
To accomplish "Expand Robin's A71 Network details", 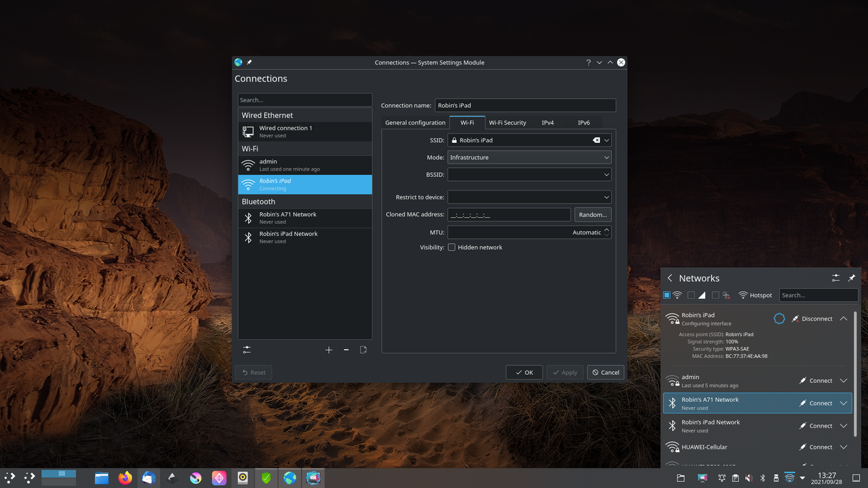I will tap(844, 403).
